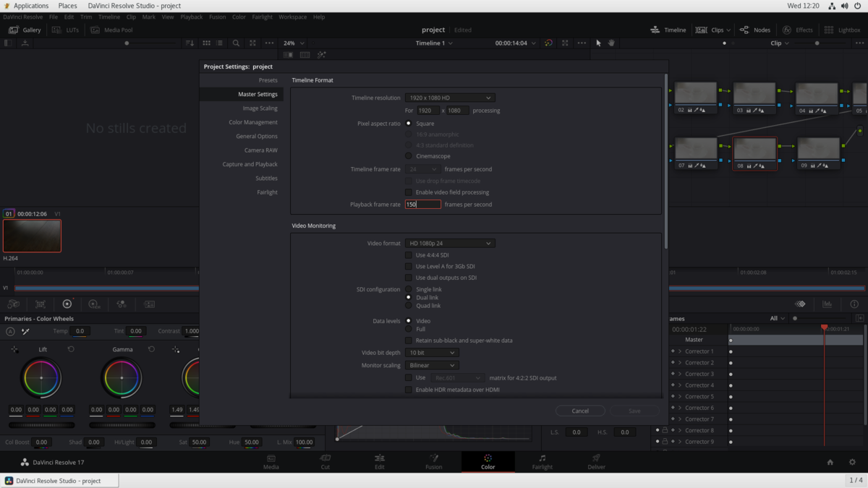Viewport: 868px width, 488px height.
Task: Check Use 4:4:4 SDI
Action: 409,255
